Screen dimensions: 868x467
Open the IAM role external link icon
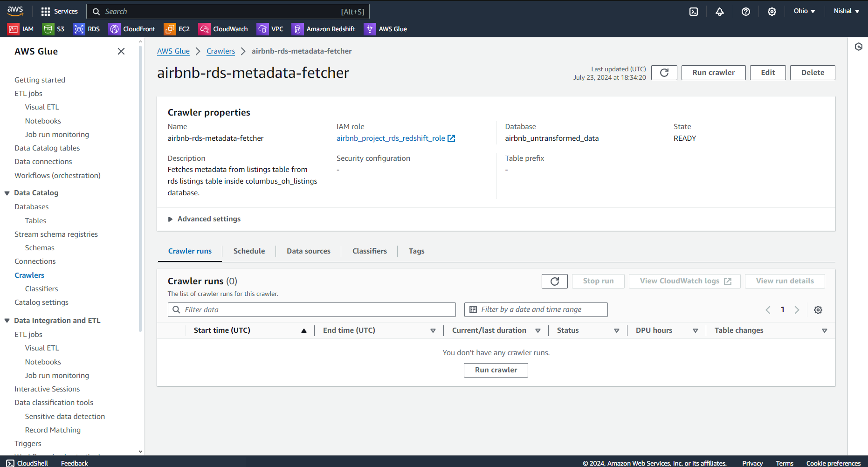[451, 138]
